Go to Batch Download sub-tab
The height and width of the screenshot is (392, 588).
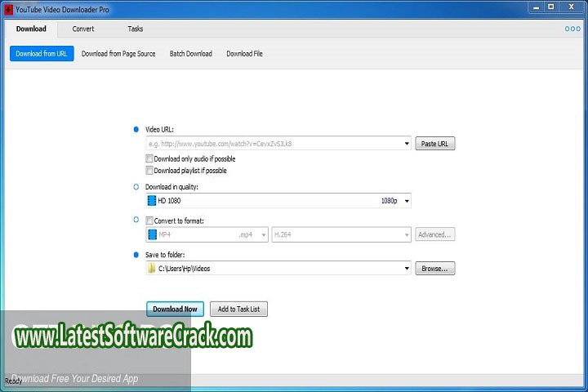pos(190,54)
